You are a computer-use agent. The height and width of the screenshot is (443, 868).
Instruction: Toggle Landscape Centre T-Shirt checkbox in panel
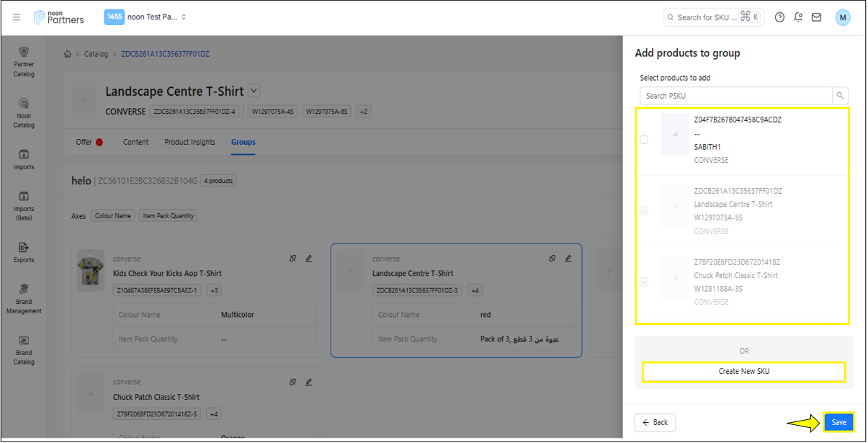[x=644, y=211]
